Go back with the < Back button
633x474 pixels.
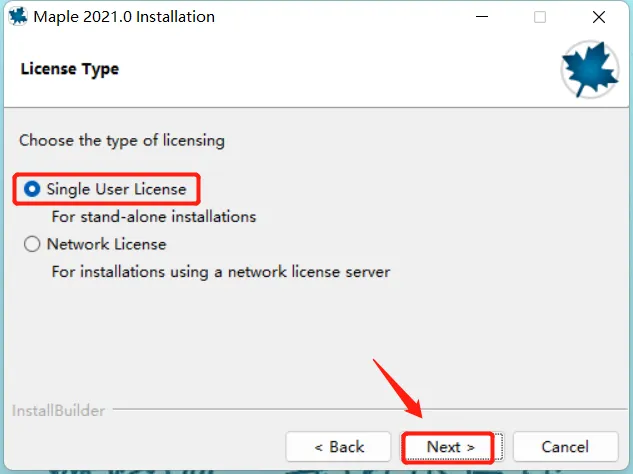click(x=338, y=447)
